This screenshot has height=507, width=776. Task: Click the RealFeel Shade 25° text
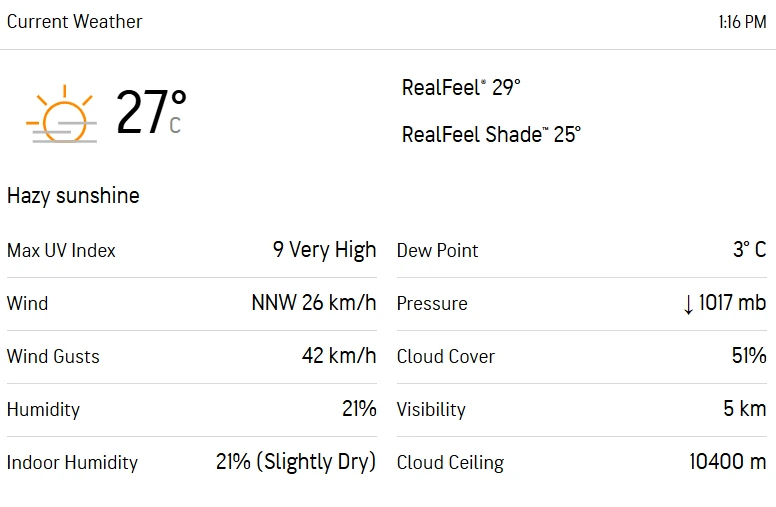[x=491, y=134]
